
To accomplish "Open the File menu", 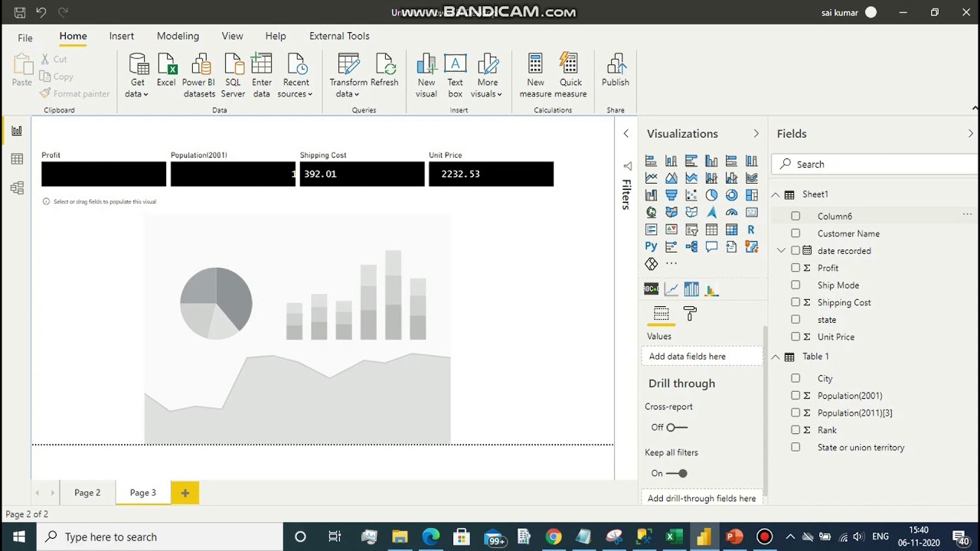I will pyautogui.click(x=25, y=37).
